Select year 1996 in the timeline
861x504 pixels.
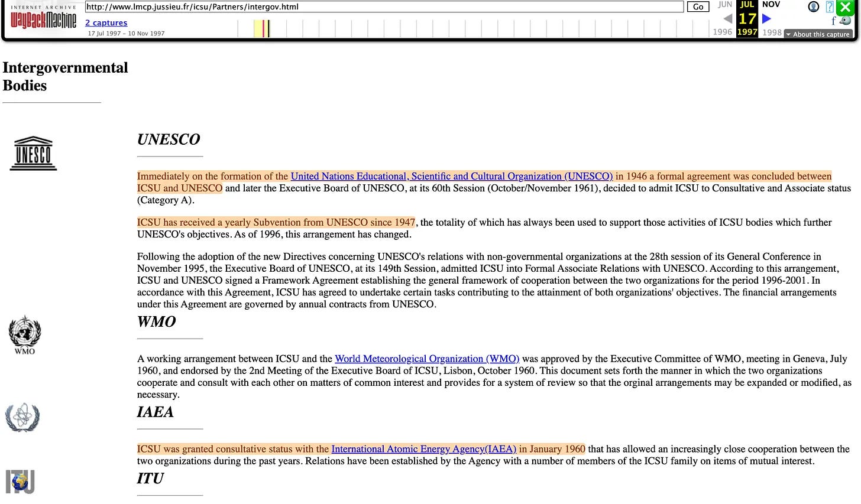point(723,32)
